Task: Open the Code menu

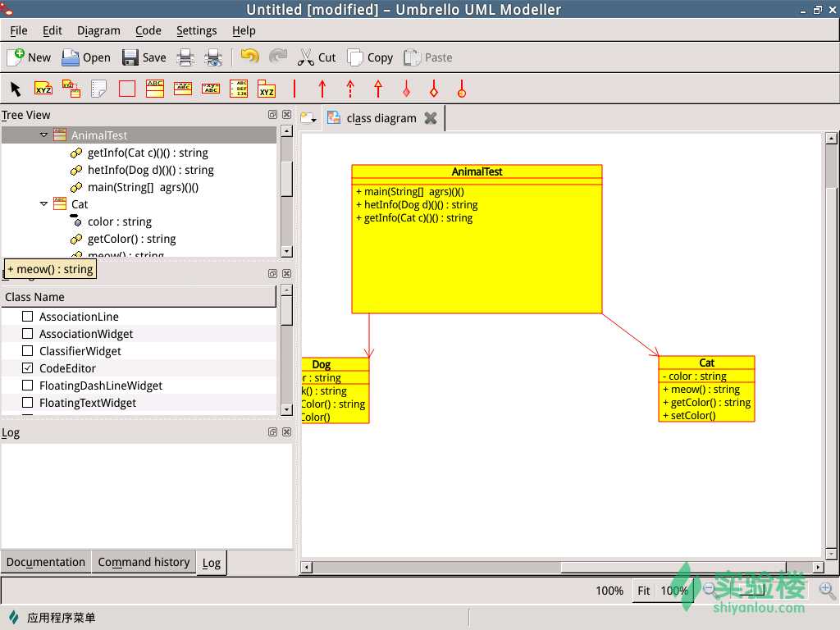Action: [x=148, y=30]
